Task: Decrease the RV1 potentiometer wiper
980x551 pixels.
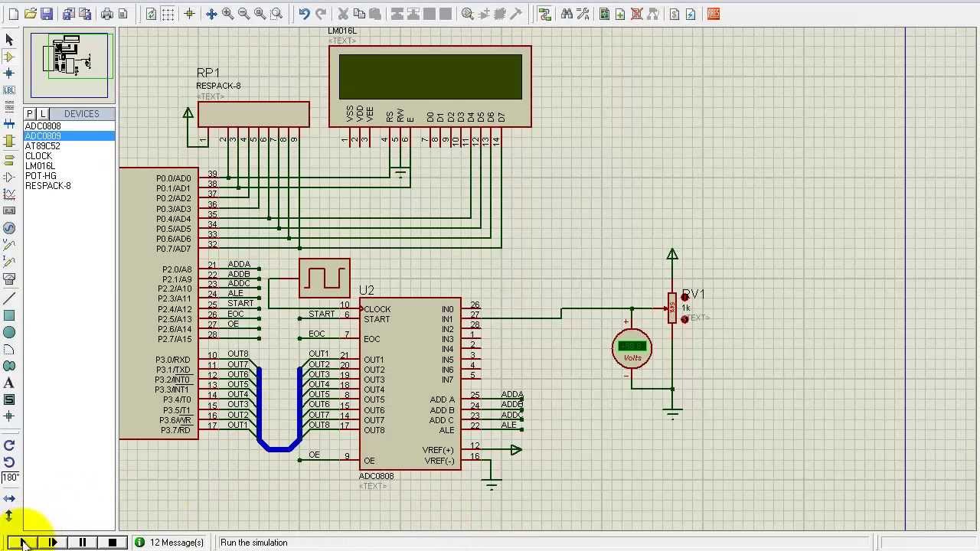Action: [684, 319]
